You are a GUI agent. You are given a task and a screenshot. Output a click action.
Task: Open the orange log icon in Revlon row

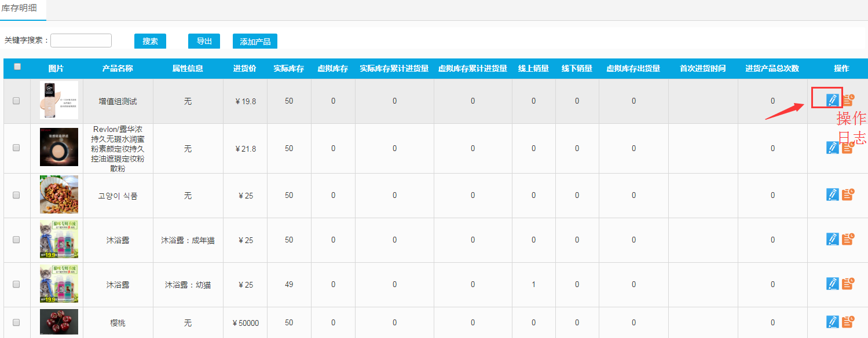(x=848, y=148)
